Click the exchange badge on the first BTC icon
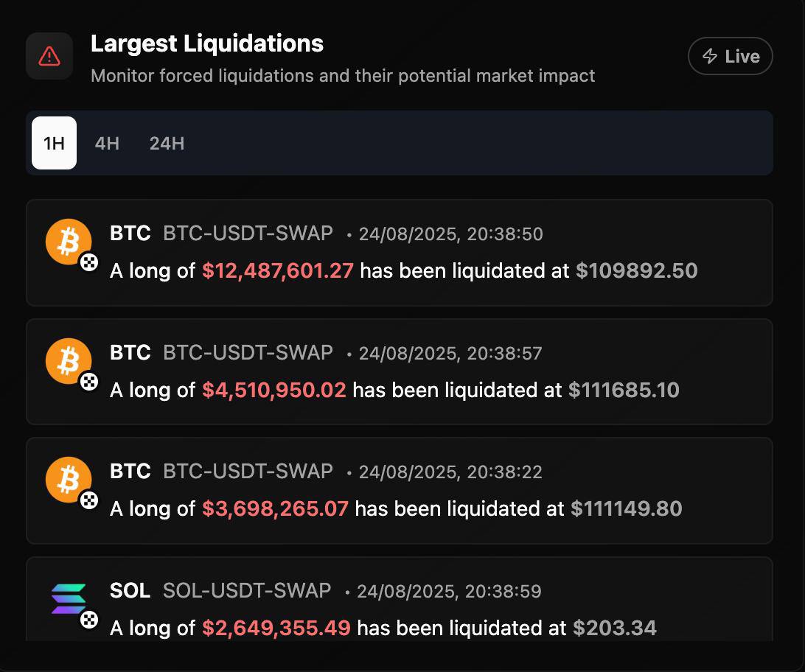 pos(89,262)
